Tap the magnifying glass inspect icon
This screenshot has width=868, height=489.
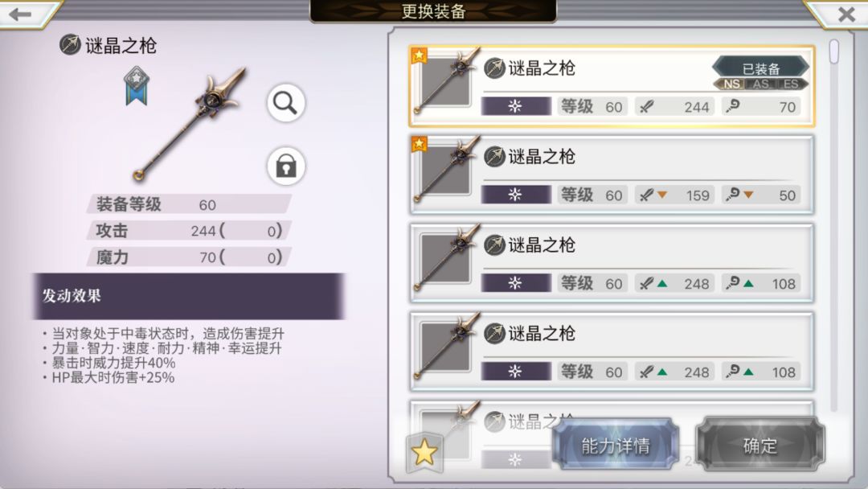pos(285,103)
